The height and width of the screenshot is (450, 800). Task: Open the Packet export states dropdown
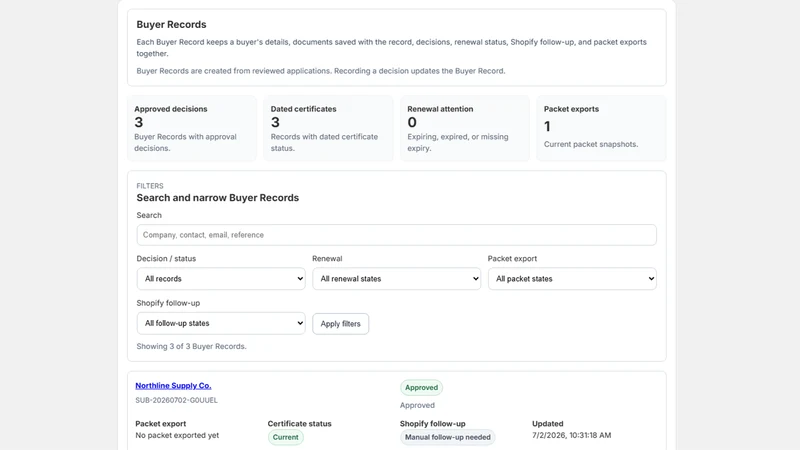(572, 279)
